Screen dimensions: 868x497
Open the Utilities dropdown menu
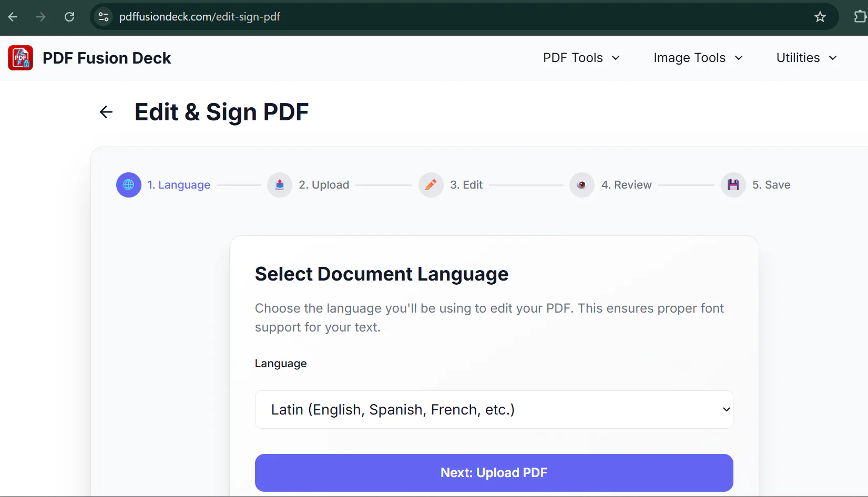[x=806, y=58]
